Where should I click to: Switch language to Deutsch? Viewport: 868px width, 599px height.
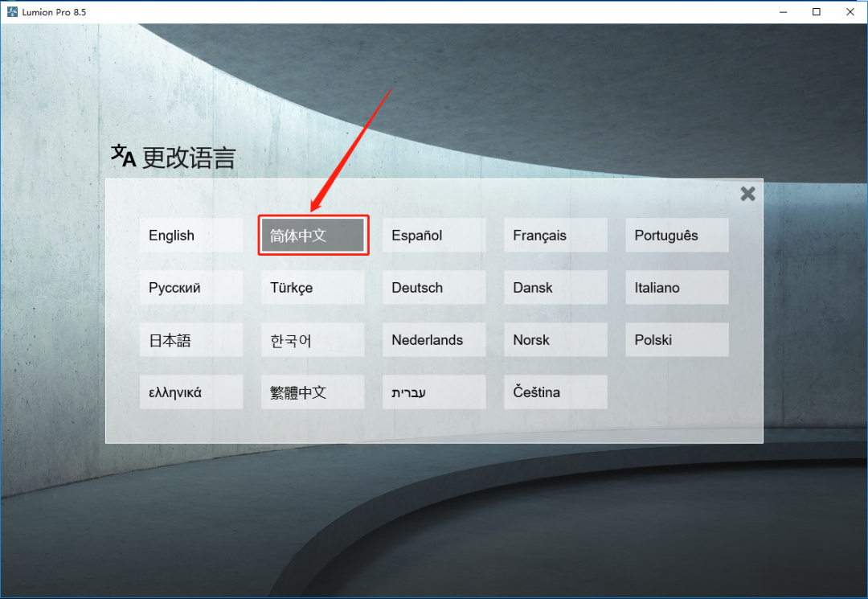click(x=434, y=287)
